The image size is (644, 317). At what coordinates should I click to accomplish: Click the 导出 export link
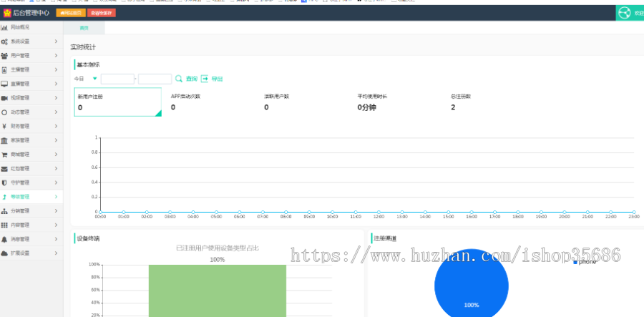click(218, 79)
